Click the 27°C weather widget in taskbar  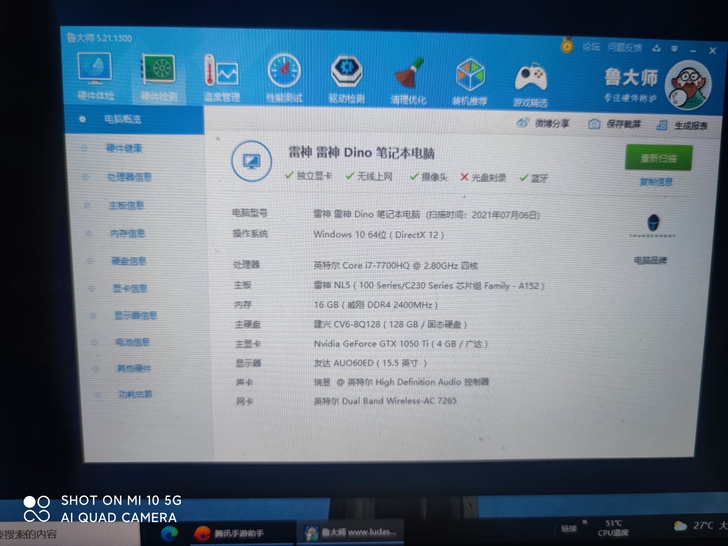[x=699, y=526]
